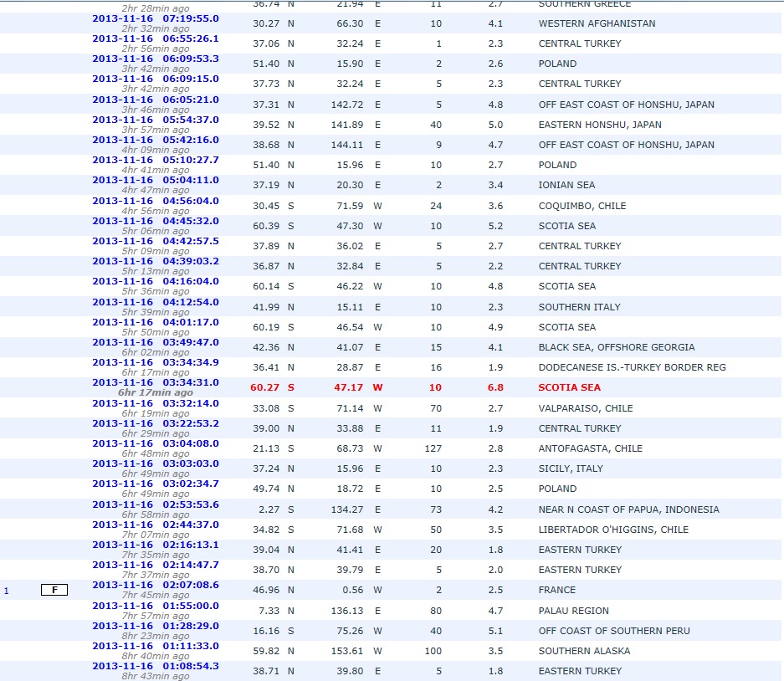The width and height of the screenshot is (784, 681).
Task: Open earthquake 2013-11-16 03:34:34.9 link
Action: point(156,362)
